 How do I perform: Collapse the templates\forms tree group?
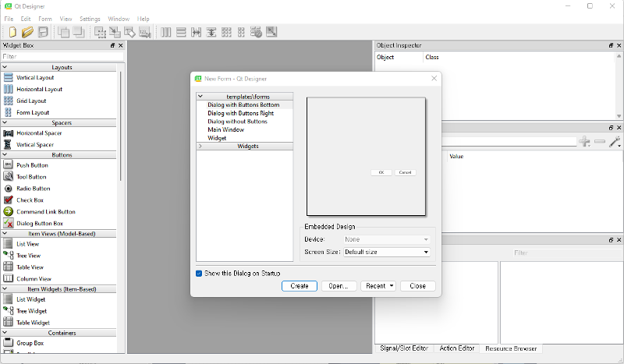point(200,97)
